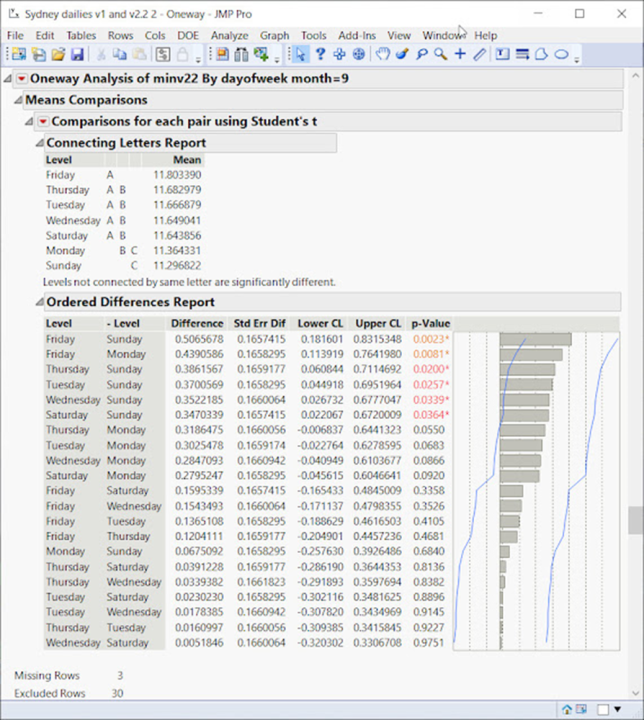Select the crosshairs tool in toolbar
Viewport: 644px width, 720px height.
point(460,54)
